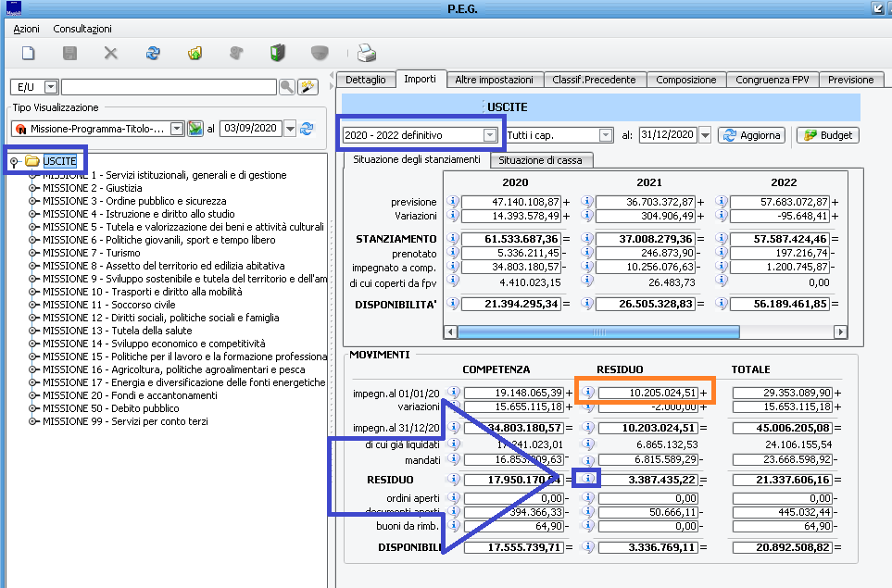Open the E/U dropdown
The height and width of the screenshot is (588, 892).
[x=51, y=86]
